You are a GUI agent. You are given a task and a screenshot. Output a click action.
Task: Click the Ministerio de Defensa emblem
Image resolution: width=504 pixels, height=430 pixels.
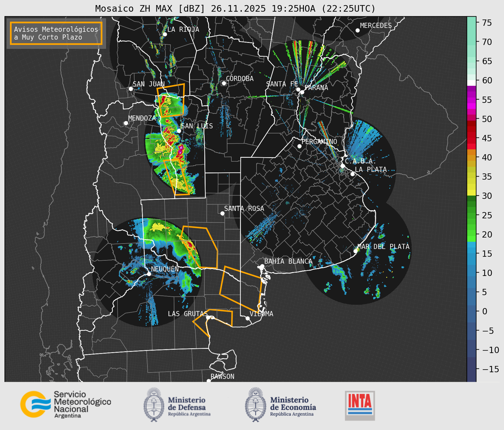pos(154,405)
